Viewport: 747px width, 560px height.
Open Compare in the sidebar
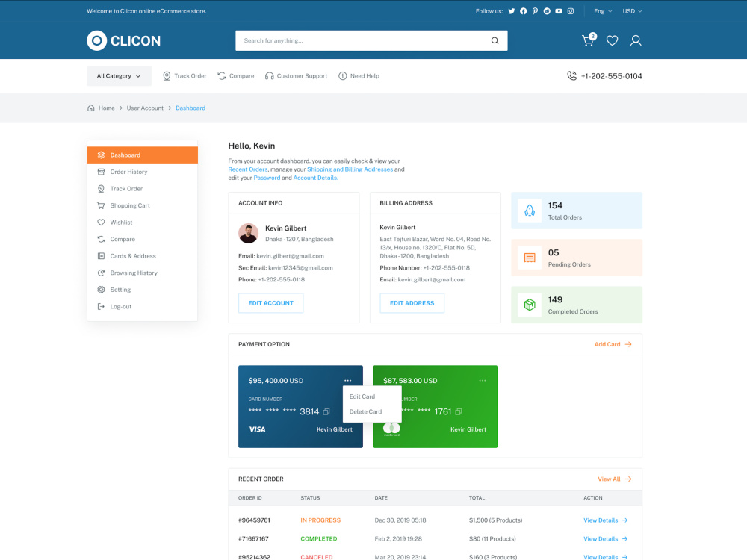(x=142, y=239)
